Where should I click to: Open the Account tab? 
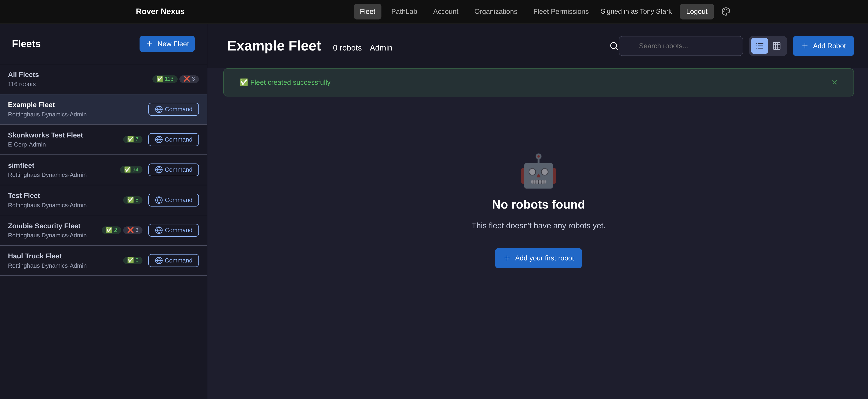[446, 12]
